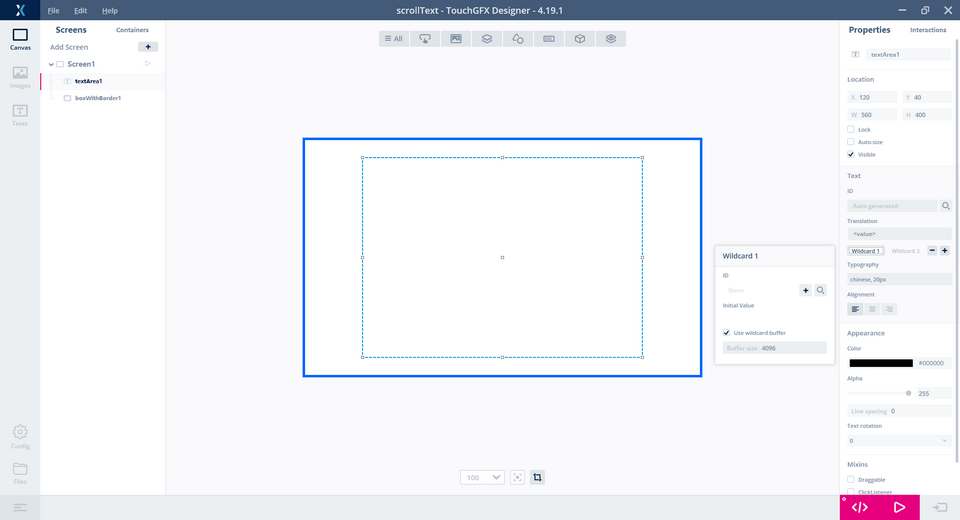Image resolution: width=960 pixels, height=520 pixels.
Task: Add wildcard with plus button
Action: pos(945,251)
